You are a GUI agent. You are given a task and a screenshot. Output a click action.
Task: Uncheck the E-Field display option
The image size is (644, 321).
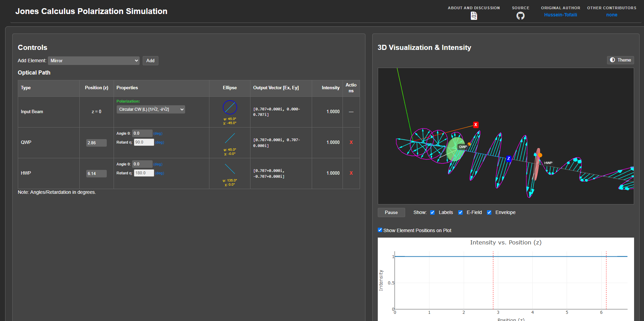click(460, 212)
